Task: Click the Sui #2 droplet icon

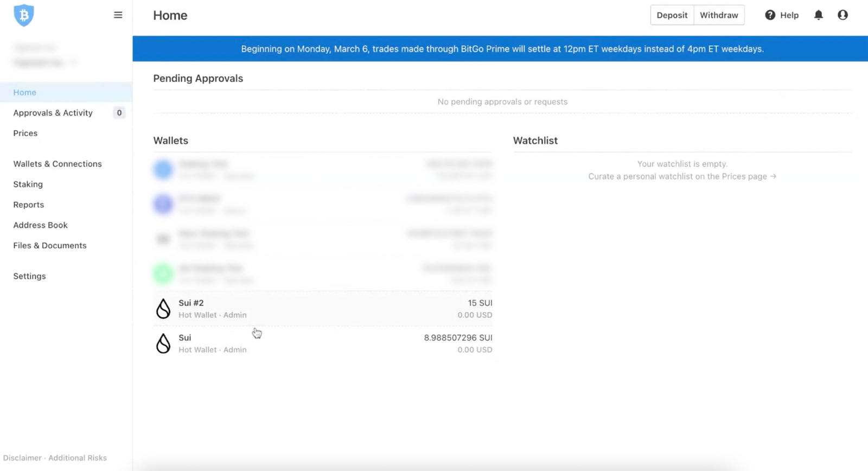Action: tap(163, 309)
